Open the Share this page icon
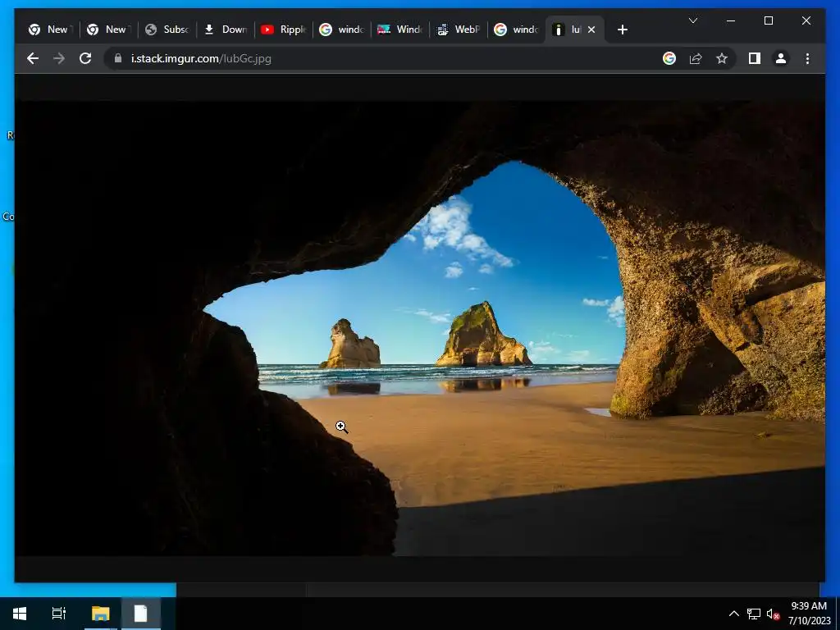This screenshot has height=630, width=840. coord(696,58)
